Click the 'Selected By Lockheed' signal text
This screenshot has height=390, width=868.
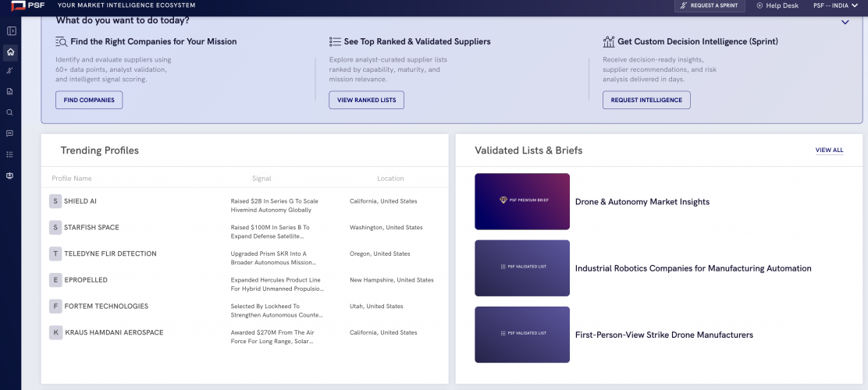click(277, 310)
